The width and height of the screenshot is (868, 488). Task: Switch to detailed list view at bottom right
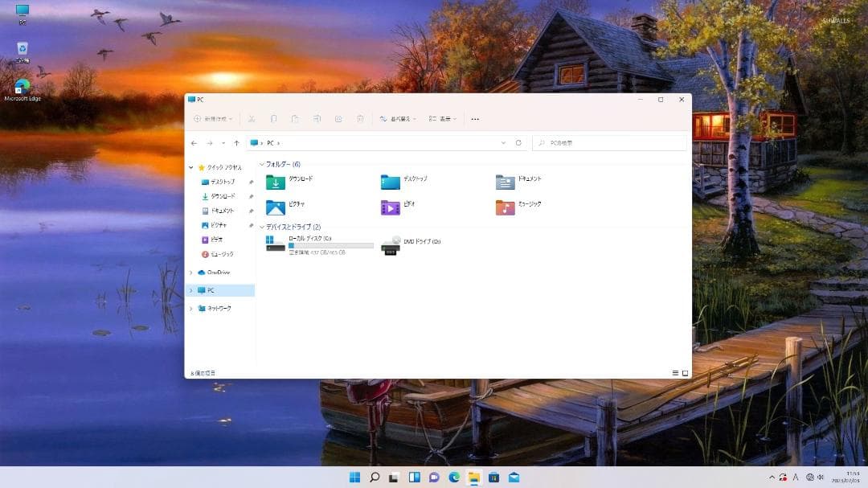coord(674,372)
